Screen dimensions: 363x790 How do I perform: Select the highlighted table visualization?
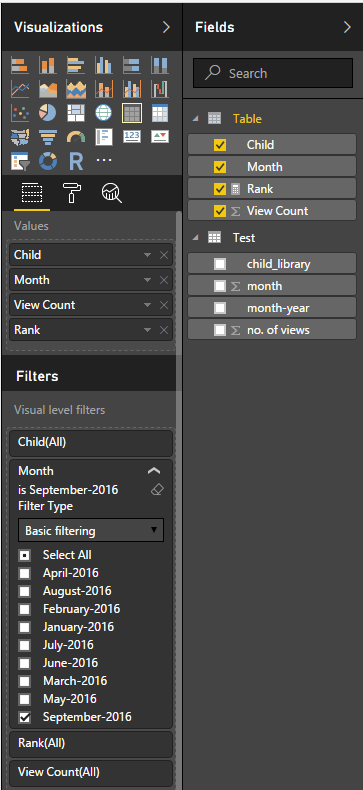click(x=132, y=113)
